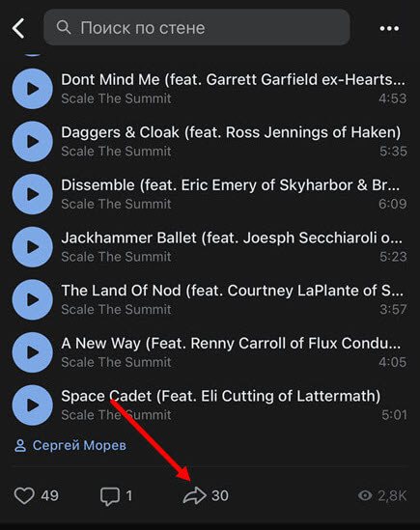
Task: Open Scale The Summit artist under Dissemble
Action: coord(116,204)
